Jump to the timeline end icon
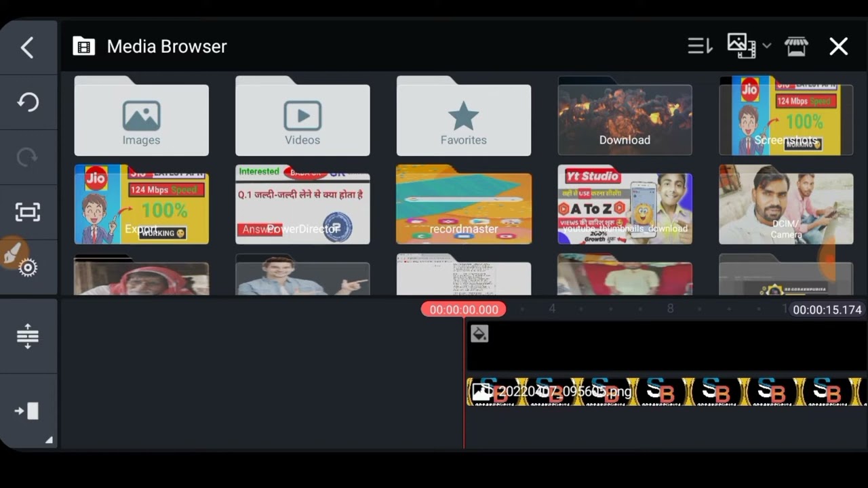Viewport: 868px width, 488px height. pos(27,411)
